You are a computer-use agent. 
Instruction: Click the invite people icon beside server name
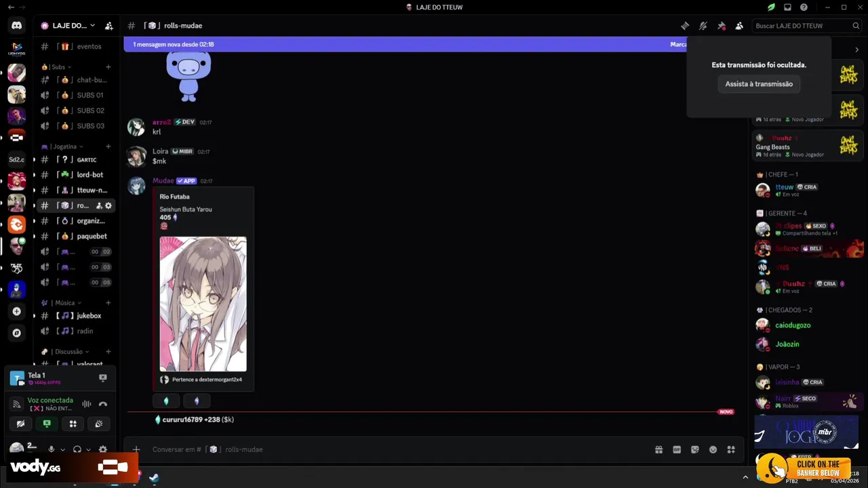coord(109,26)
